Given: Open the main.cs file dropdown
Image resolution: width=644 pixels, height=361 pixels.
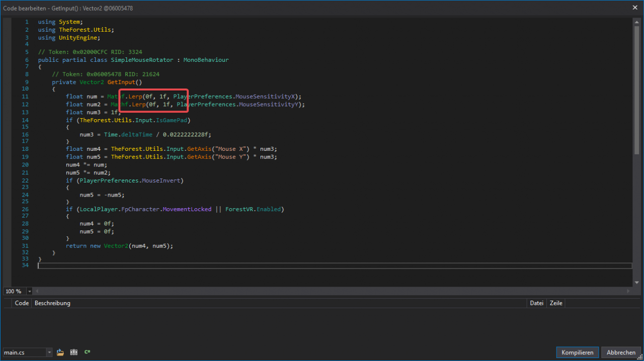Looking at the screenshot, I should pyautogui.click(x=49, y=352).
